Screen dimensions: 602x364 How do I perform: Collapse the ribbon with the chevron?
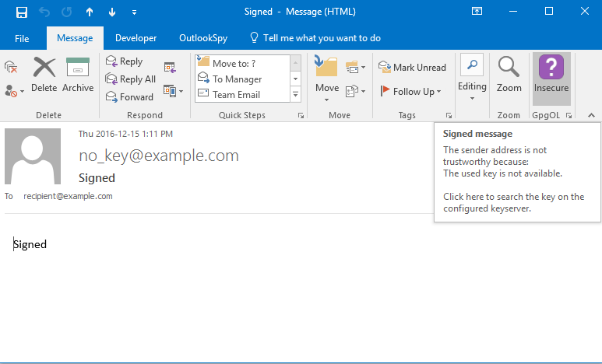591,115
